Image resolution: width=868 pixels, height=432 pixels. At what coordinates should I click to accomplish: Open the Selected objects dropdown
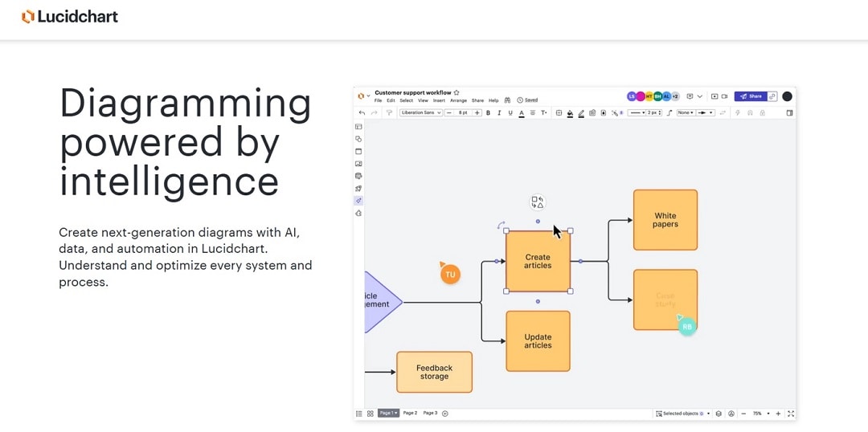pos(683,414)
